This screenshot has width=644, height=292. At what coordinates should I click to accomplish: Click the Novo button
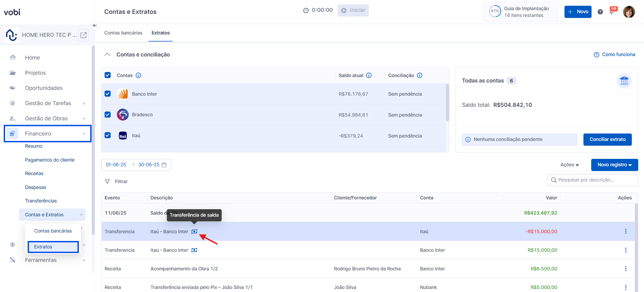pyautogui.click(x=578, y=12)
